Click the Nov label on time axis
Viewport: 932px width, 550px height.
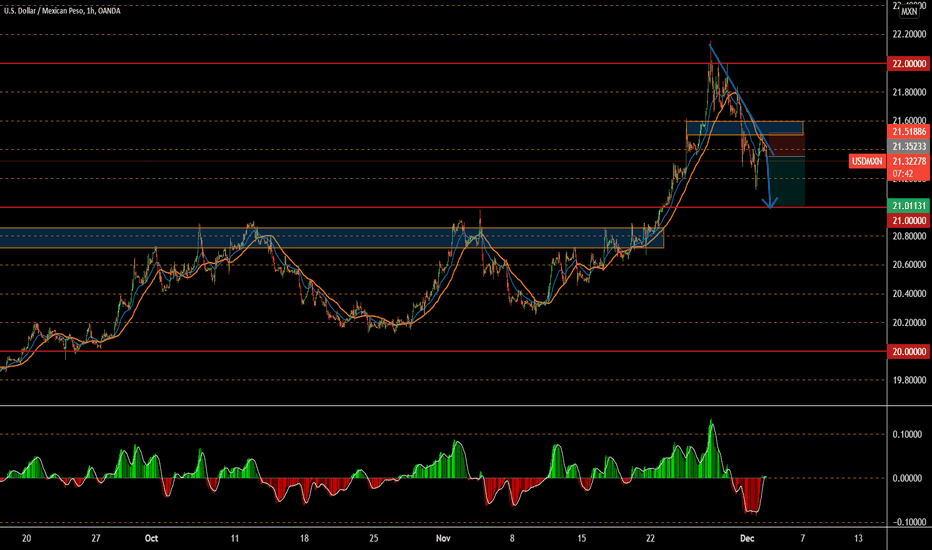click(x=443, y=538)
